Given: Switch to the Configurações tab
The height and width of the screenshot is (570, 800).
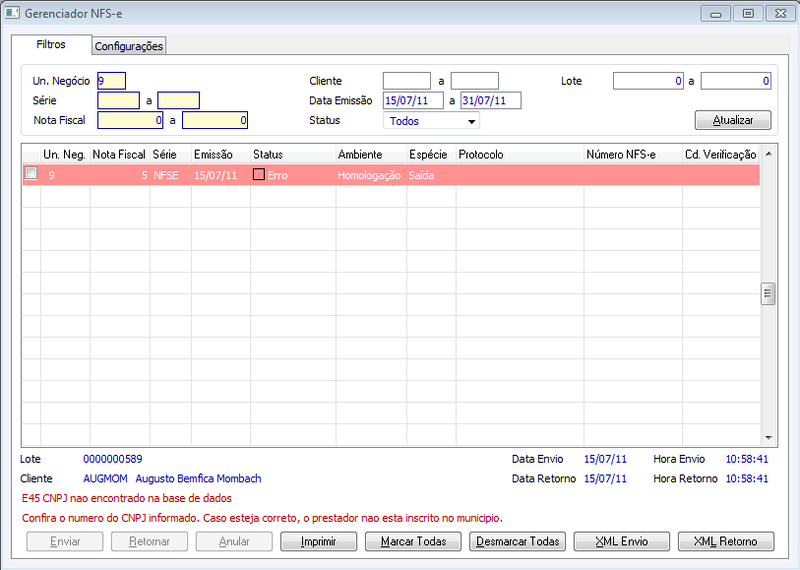Looking at the screenshot, I should pyautogui.click(x=129, y=46).
